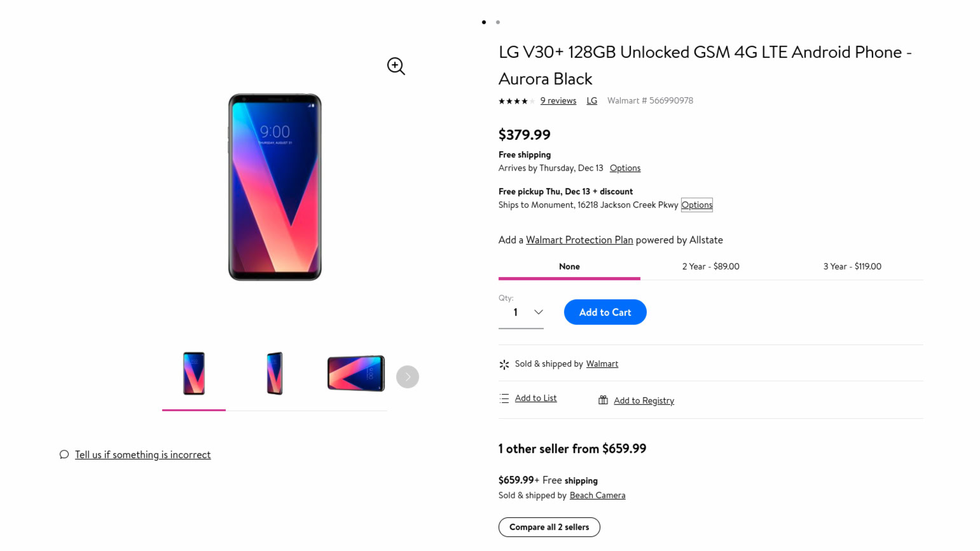Click Compare all 2 sellers button
Screen dimensions: 980x551
[x=549, y=527]
